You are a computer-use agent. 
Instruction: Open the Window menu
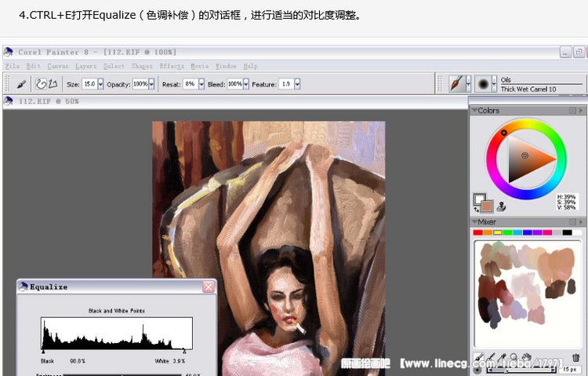[x=226, y=66]
